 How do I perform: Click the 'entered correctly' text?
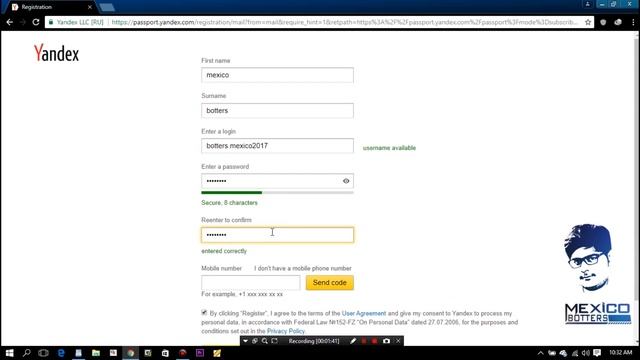coord(224,251)
